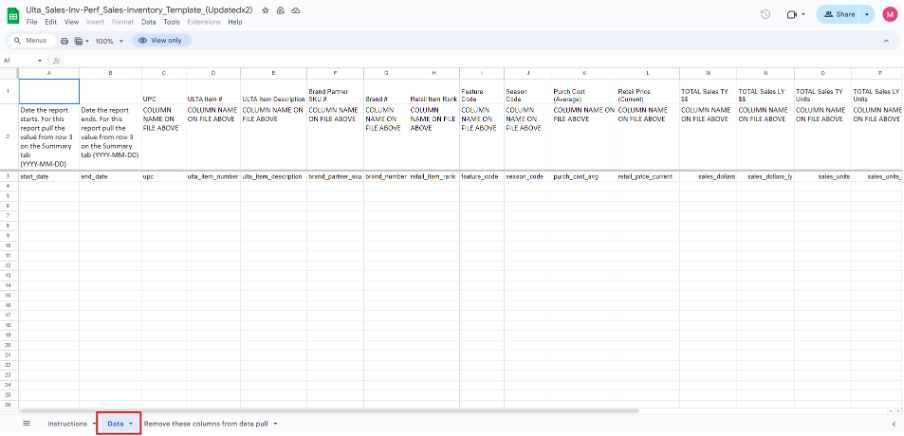Image resolution: width=904 pixels, height=436 pixels.
Task: Click the video call camera icon
Action: (791, 14)
